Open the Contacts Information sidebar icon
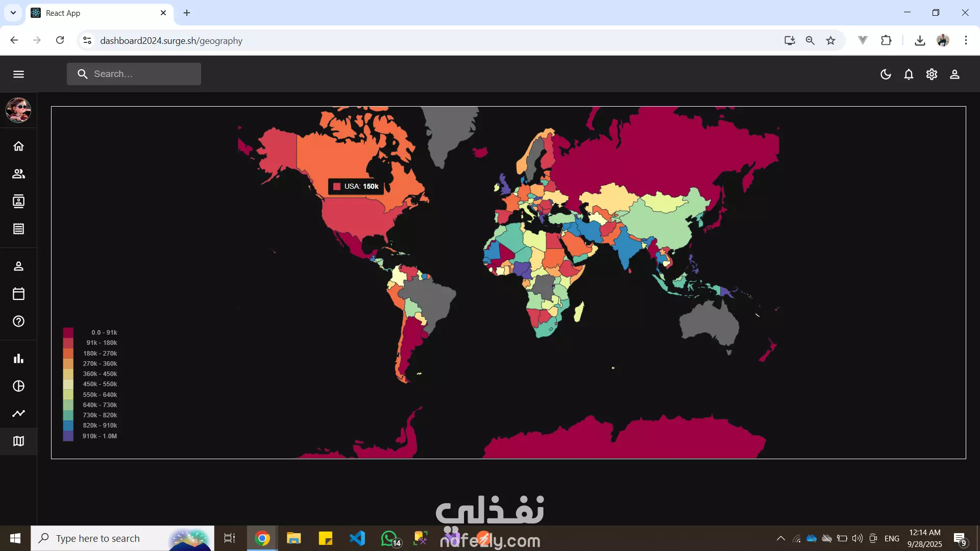This screenshot has width=980, height=551. [19, 202]
